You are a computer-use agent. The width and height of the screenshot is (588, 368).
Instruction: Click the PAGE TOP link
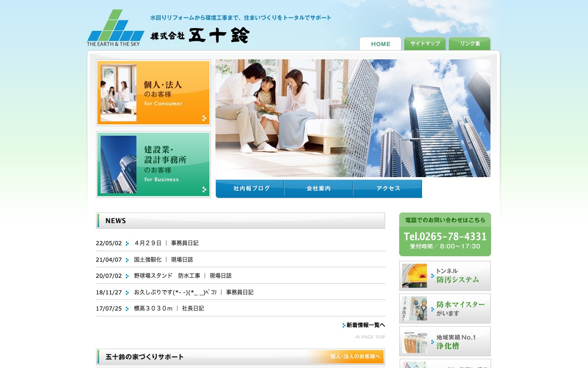click(370, 337)
